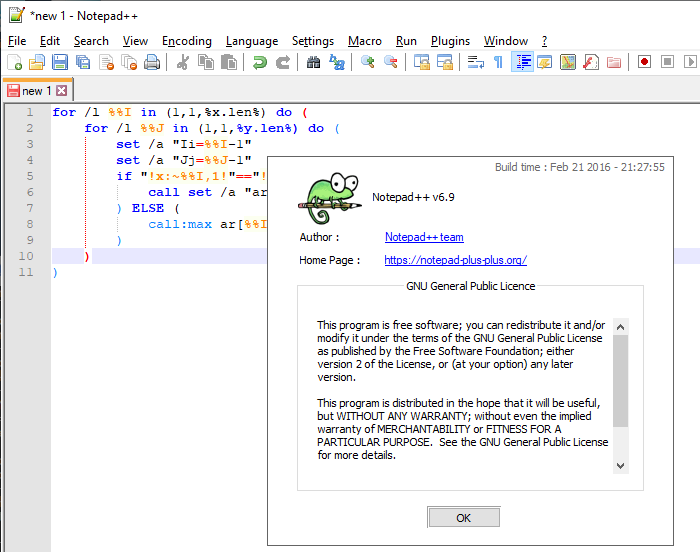The image size is (700, 552).
Task: Click the Close All documents toolbar icon
Action: 129,62
